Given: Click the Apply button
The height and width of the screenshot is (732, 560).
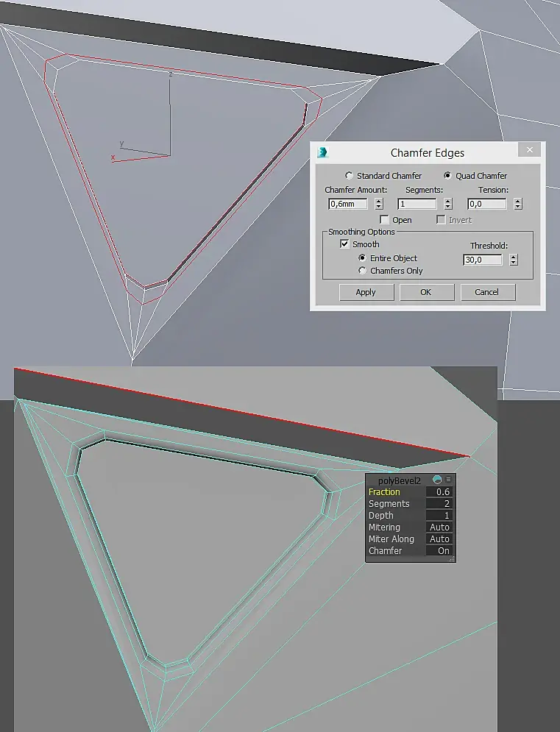Looking at the screenshot, I should pyautogui.click(x=366, y=292).
